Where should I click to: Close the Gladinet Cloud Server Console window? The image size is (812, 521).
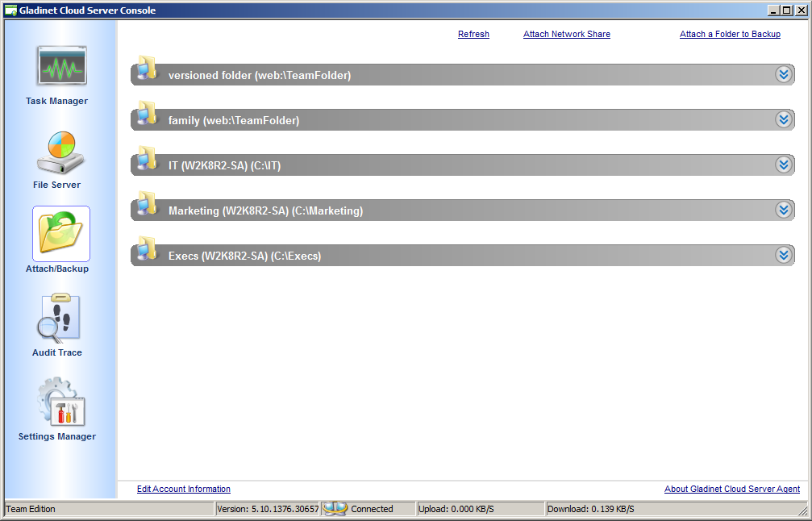[x=800, y=10]
